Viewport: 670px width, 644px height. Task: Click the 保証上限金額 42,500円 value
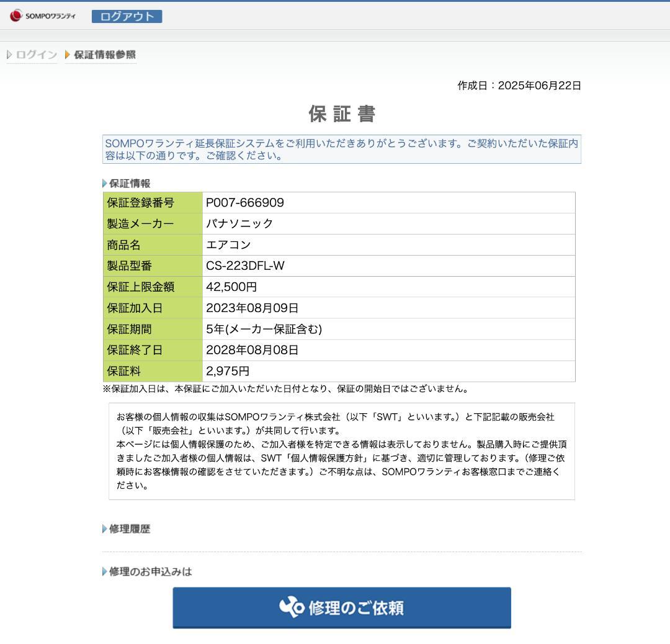[x=231, y=287]
